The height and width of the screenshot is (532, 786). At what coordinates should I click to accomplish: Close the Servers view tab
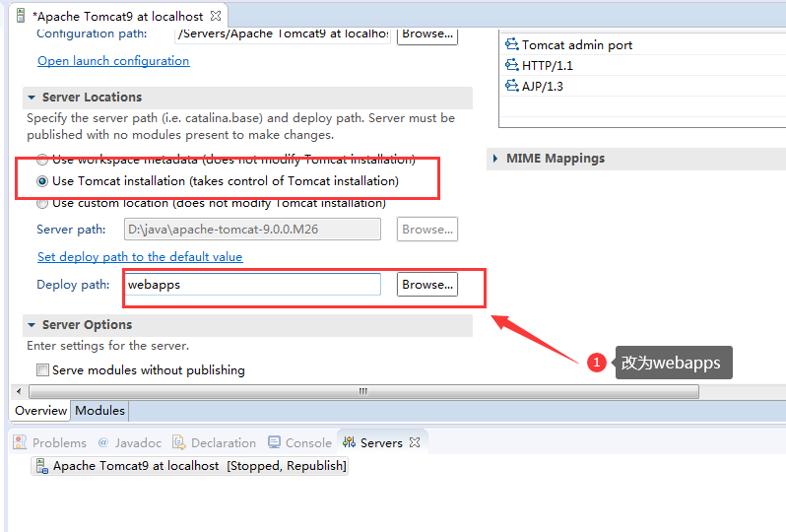[x=415, y=442]
